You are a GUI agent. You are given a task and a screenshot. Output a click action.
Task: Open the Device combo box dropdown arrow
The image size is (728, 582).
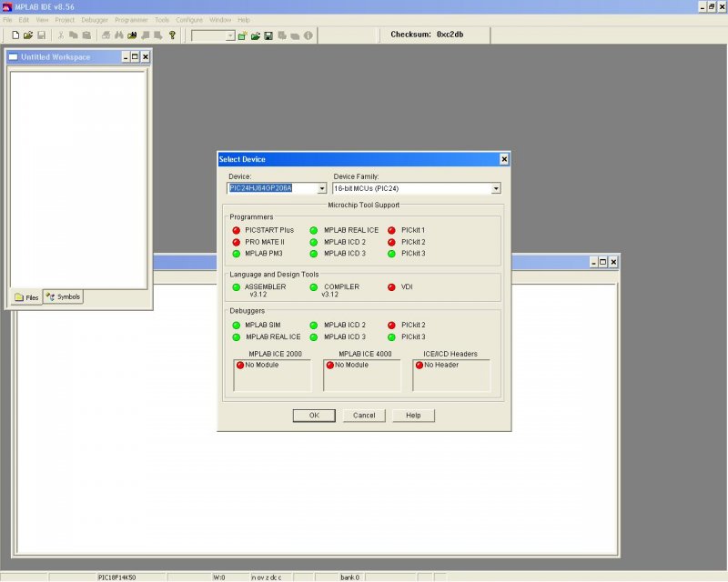pos(322,188)
